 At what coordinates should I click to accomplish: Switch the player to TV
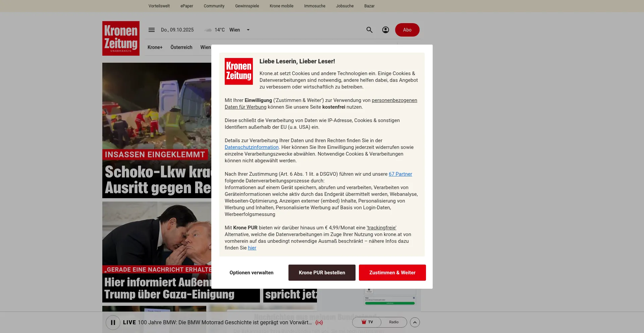[367, 322]
